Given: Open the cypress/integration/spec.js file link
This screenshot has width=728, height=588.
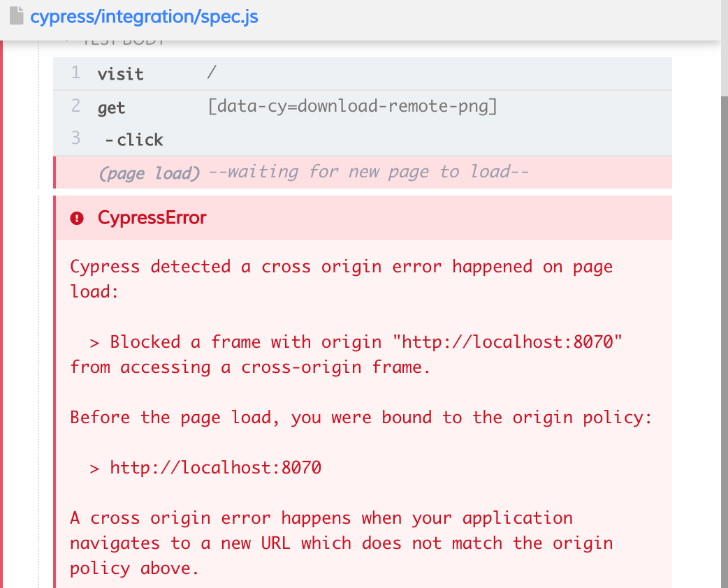Looking at the screenshot, I should (x=144, y=17).
